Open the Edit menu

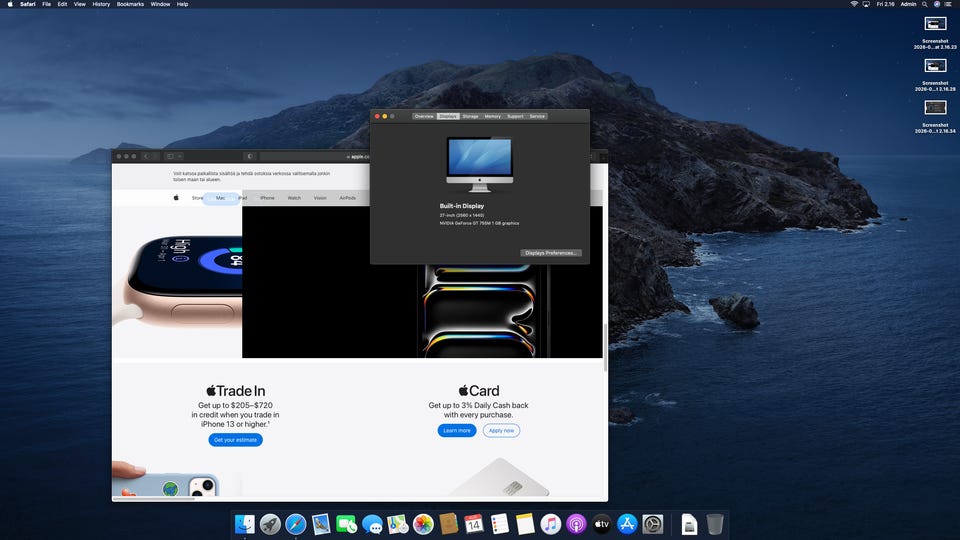[62, 4]
